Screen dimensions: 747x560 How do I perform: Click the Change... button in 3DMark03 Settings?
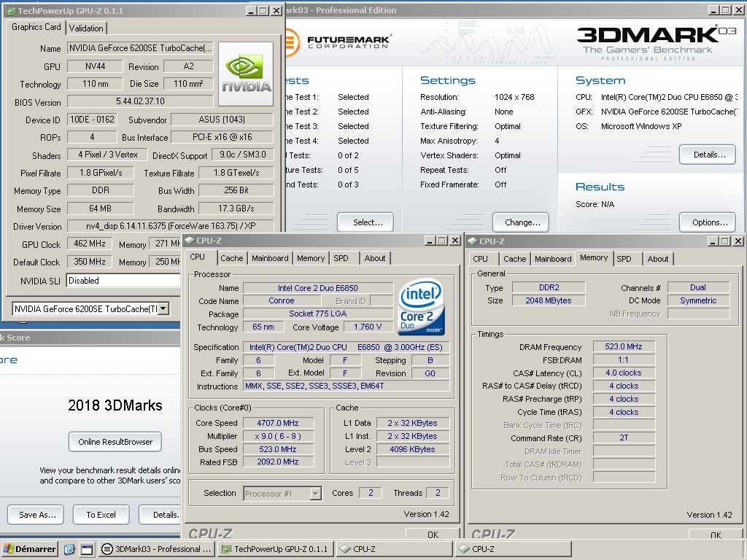point(521,222)
